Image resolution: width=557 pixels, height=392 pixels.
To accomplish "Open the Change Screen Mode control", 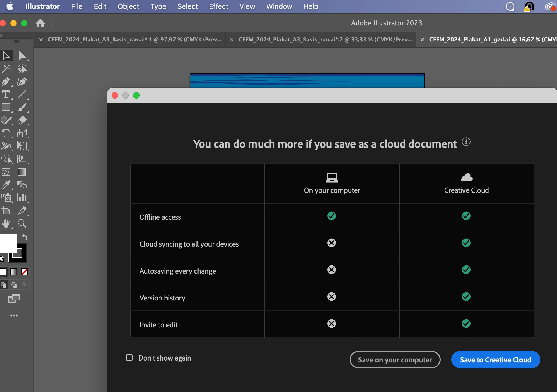I will click(x=14, y=298).
